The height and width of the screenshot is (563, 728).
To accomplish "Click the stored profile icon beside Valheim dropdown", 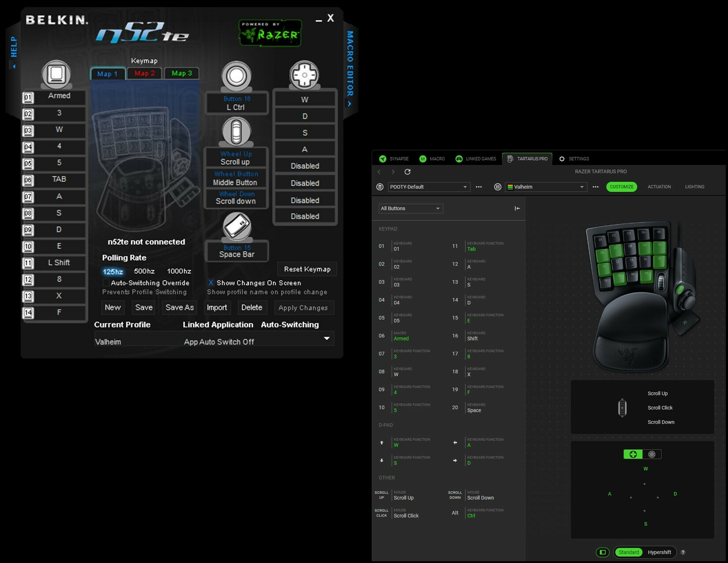I will (x=498, y=187).
